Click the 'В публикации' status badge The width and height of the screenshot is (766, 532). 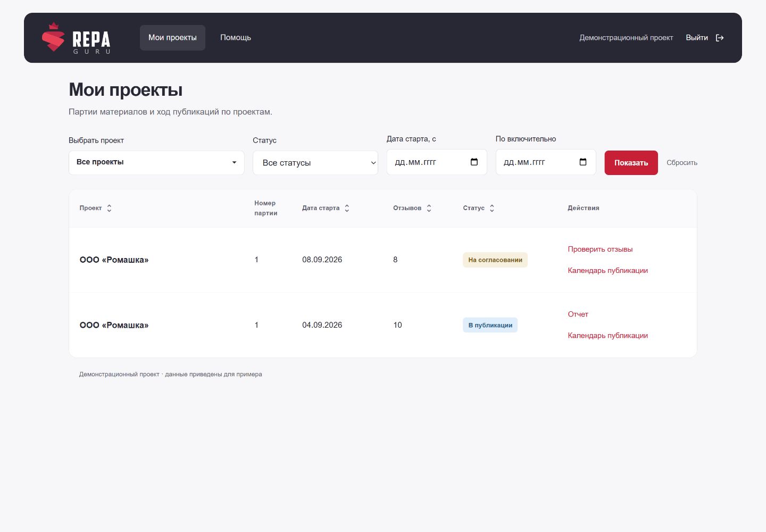tap(490, 325)
